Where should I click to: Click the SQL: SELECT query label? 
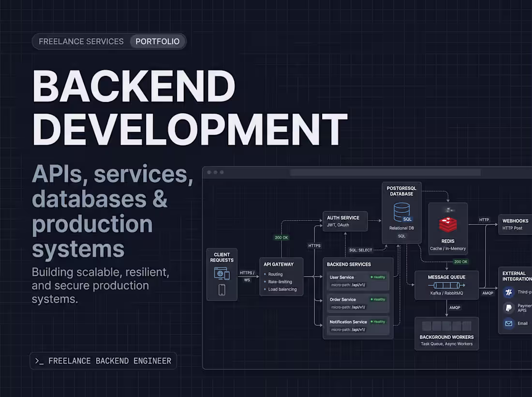coord(361,250)
